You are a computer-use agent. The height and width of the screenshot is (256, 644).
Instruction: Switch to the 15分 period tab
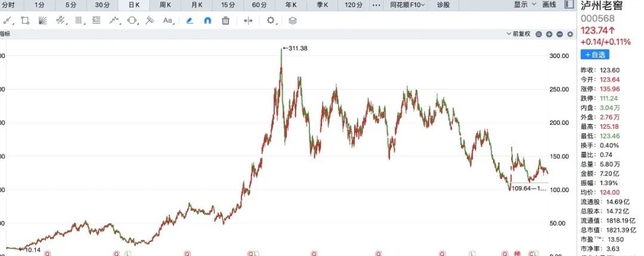pyautogui.click(x=228, y=5)
